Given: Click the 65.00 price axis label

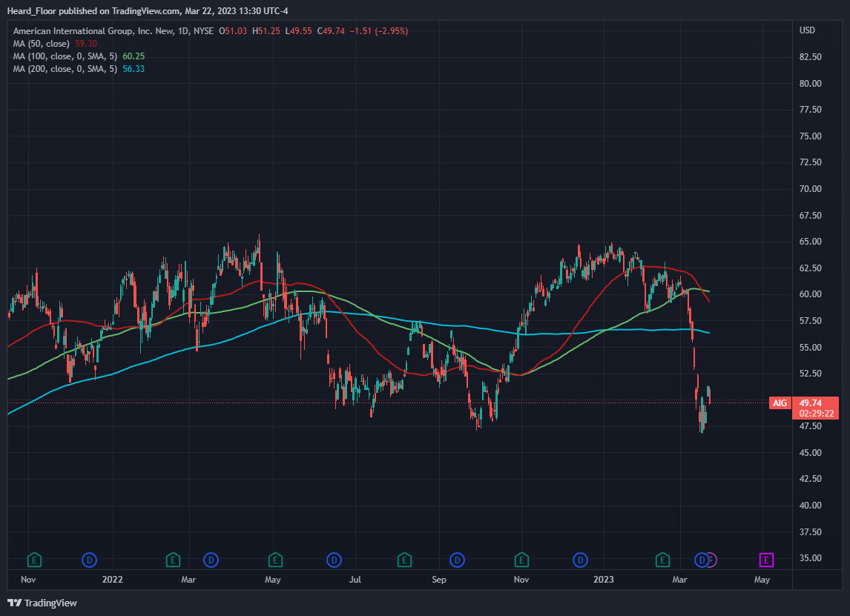Looking at the screenshot, I should pyautogui.click(x=811, y=242).
